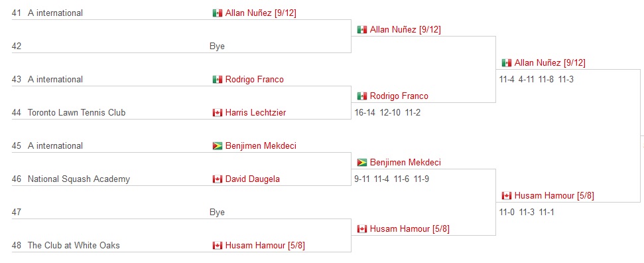
Task: Open Allan Nuñez [9/12] link on line 41
Action: (261, 13)
